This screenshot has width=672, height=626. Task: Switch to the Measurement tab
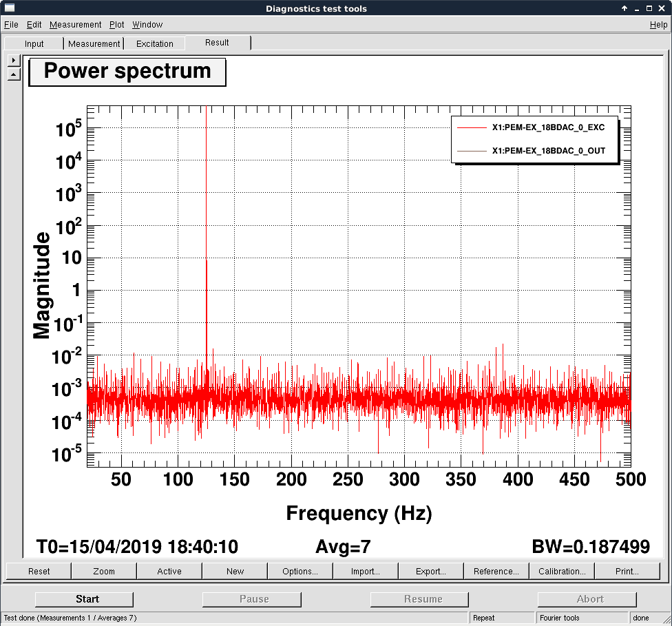[x=94, y=44]
